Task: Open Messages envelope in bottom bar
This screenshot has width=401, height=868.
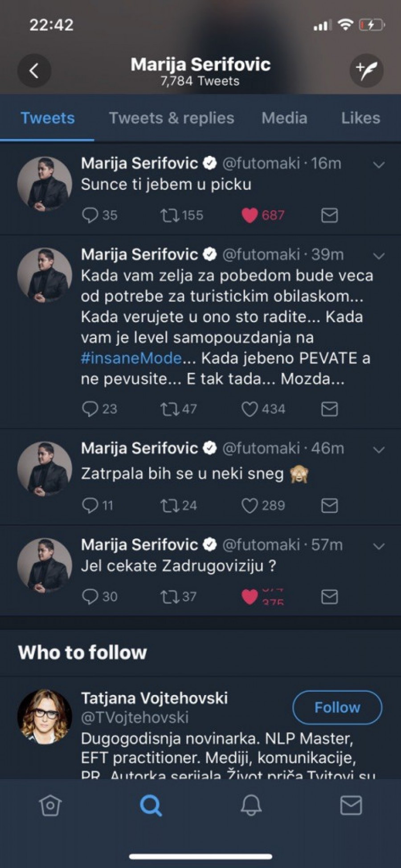Action: [351, 805]
